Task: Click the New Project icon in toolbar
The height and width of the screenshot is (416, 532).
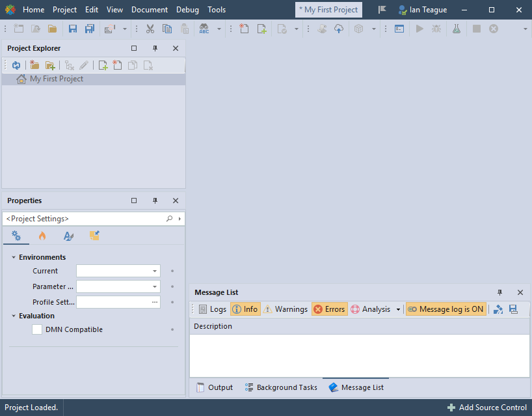Action: pyautogui.click(x=19, y=29)
